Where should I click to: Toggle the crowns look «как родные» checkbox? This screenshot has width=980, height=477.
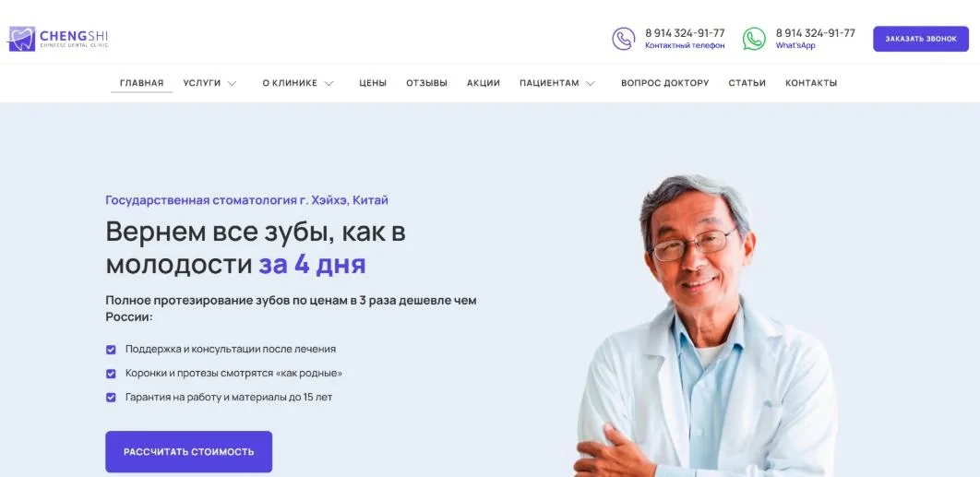(x=111, y=374)
